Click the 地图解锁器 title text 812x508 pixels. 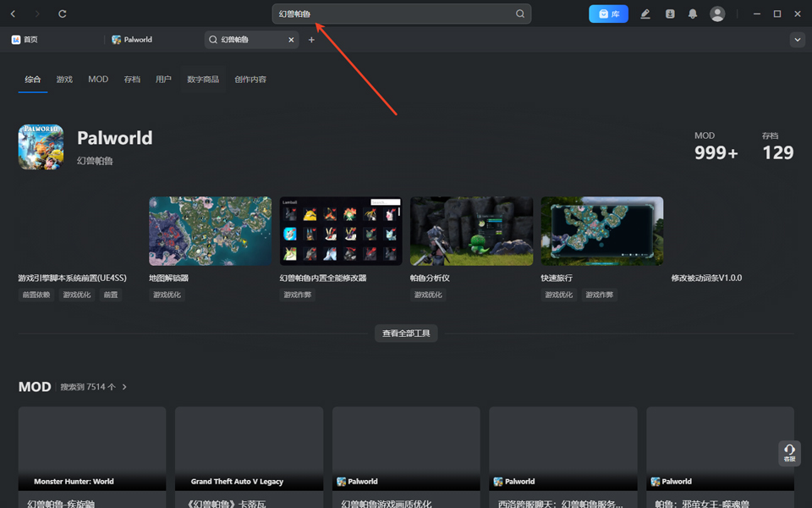pos(169,278)
